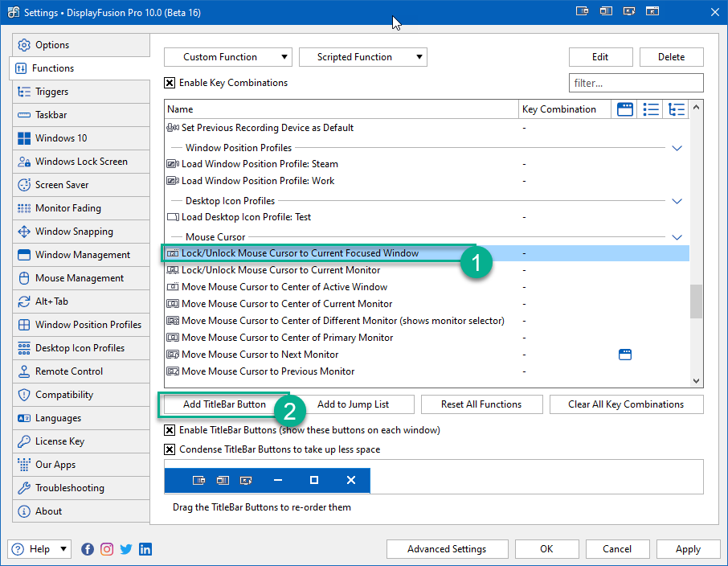
Task: Open the Custom Function dropdown
Action: (228, 57)
